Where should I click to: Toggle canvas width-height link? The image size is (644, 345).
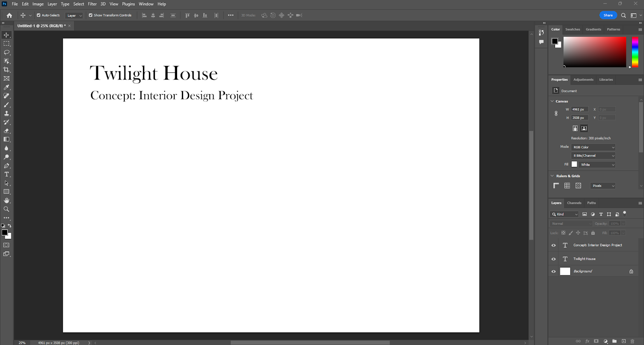tap(556, 113)
